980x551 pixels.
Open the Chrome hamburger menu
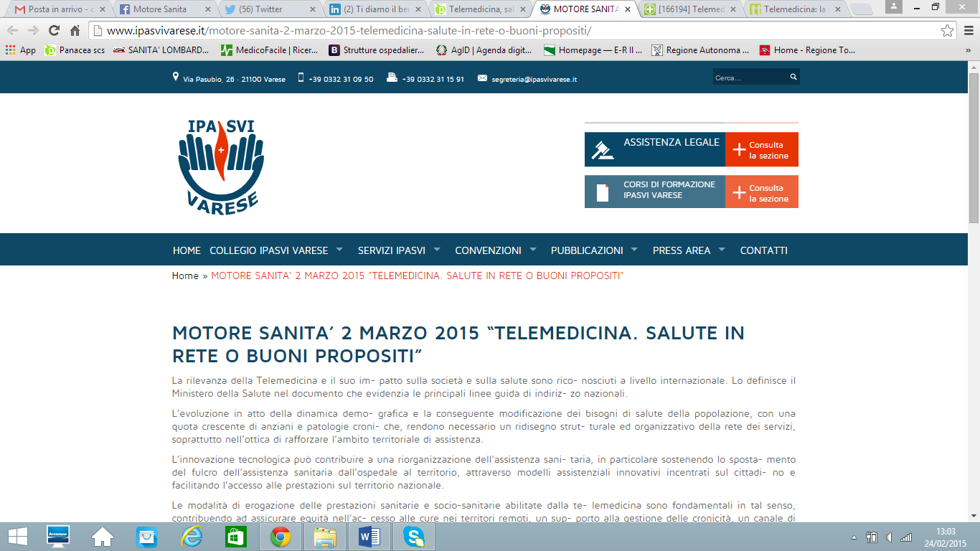[968, 31]
